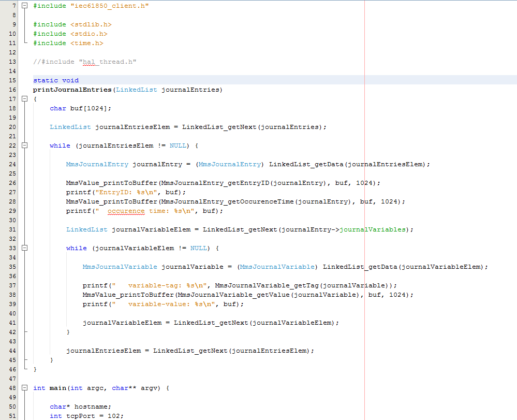Viewport: 517px width, 420px height.
Task: Place cursor on "iec61850_client.h" include string
Action: [110, 6]
